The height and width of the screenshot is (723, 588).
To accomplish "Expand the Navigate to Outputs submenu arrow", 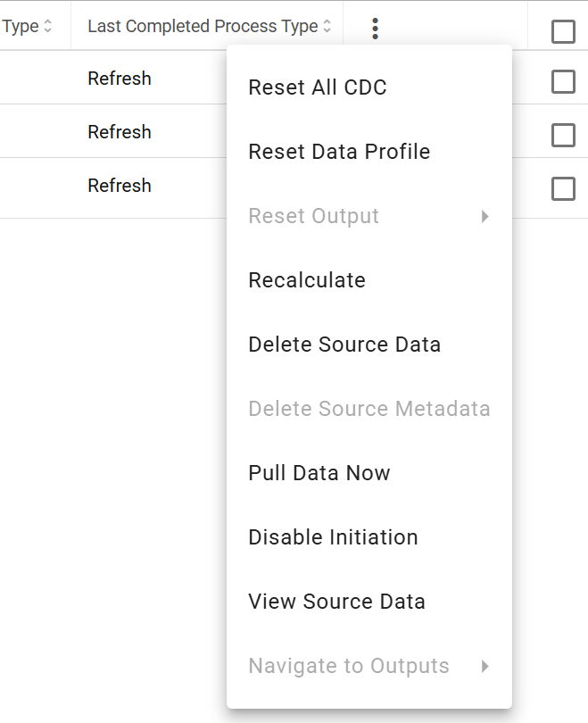I will point(484,666).
